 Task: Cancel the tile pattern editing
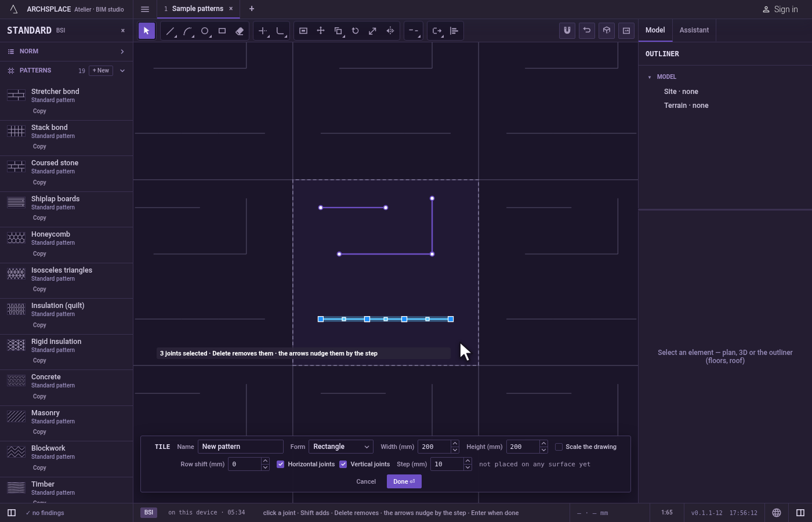tap(366, 481)
